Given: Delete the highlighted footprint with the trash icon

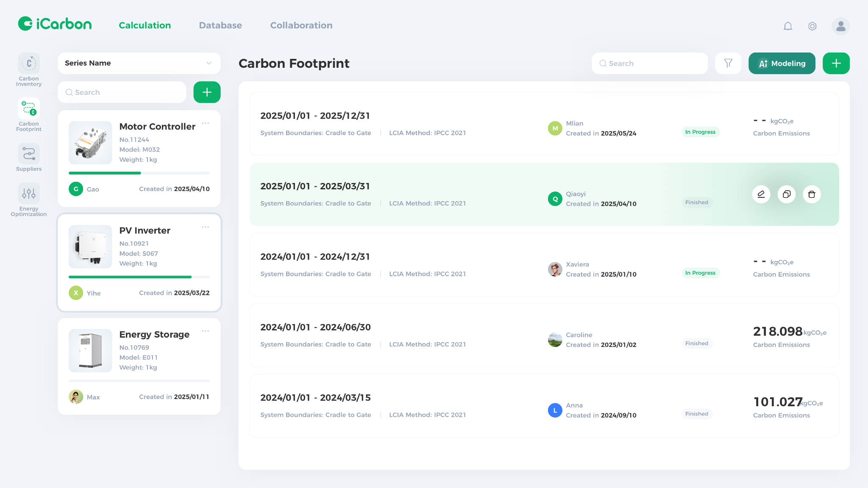Looking at the screenshot, I should (812, 194).
